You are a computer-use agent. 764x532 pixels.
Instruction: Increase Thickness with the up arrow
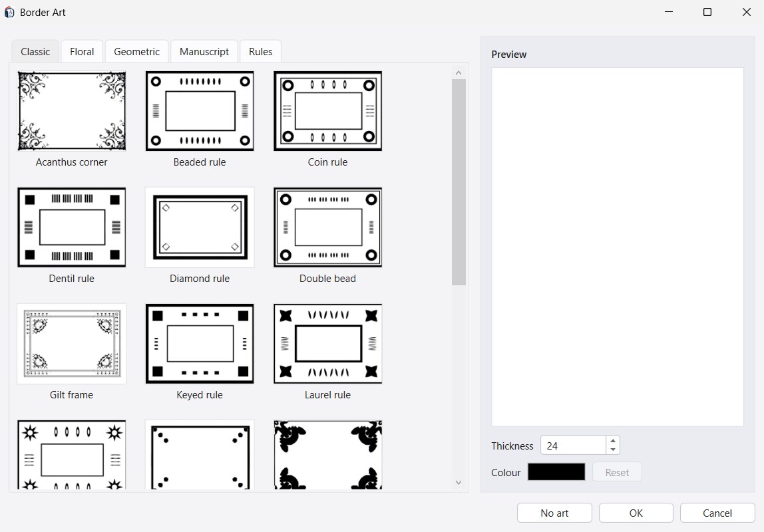[613, 441]
